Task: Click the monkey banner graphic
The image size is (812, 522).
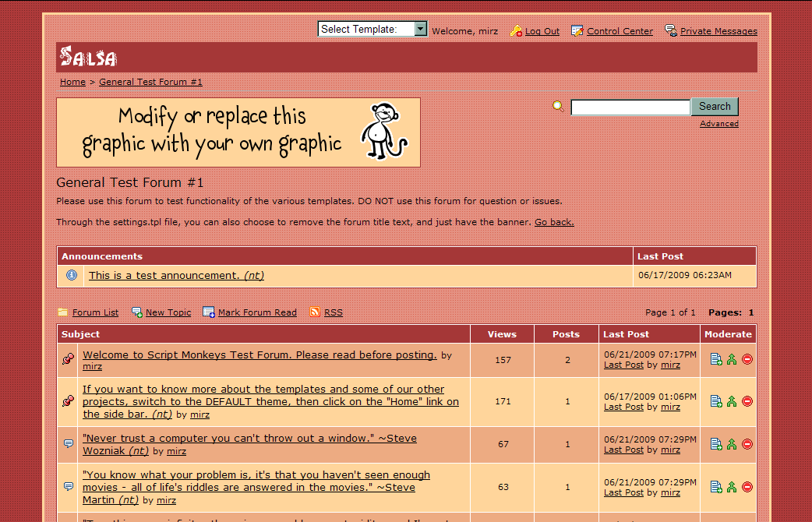Action: pyautogui.click(x=238, y=132)
